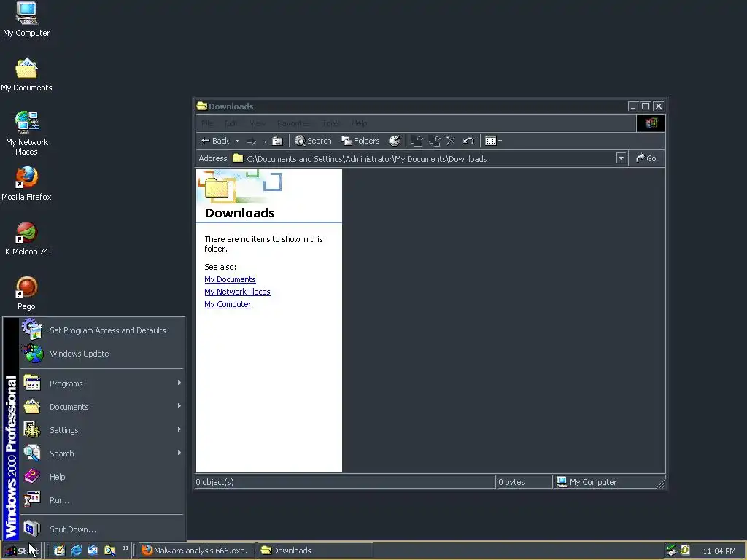Click the 0 object(s) status text
This screenshot has width=747, height=560.
click(x=215, y=482)
